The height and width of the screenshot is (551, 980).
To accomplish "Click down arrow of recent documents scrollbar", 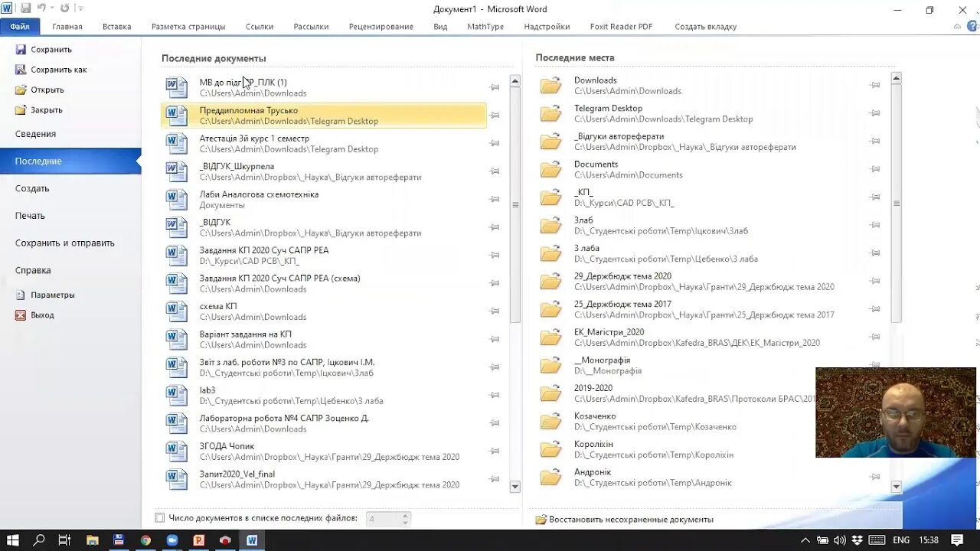I will click(514, 486).
